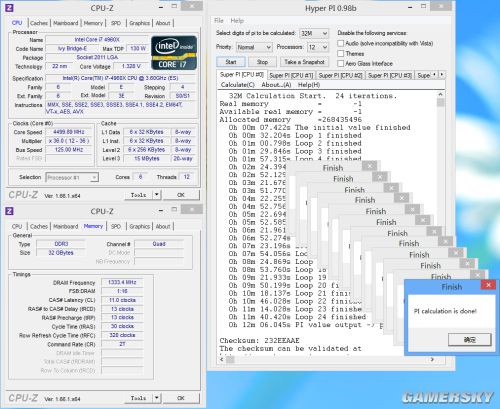Click the Intel Core i7 logo badge
500x409 pixels.
tap(174, 53)
